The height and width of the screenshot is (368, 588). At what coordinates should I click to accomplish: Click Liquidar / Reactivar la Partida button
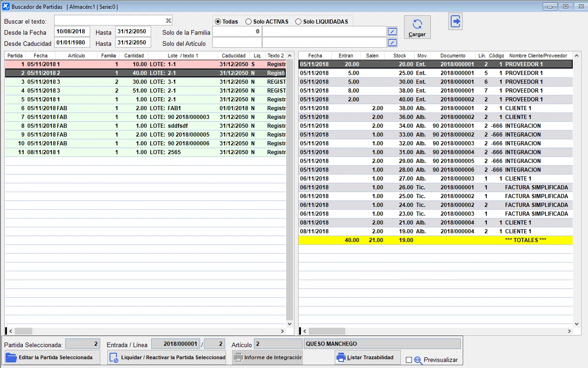pos(166,357)
